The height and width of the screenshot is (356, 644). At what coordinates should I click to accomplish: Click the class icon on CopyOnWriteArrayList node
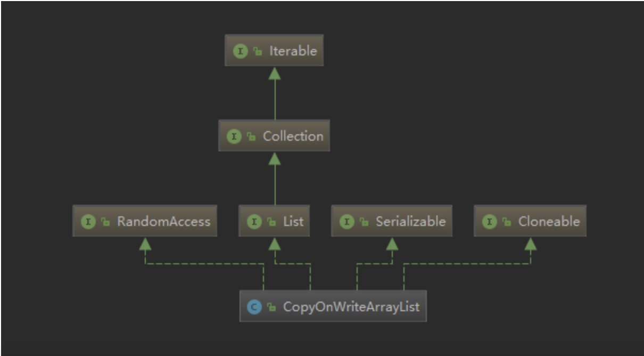click(x=254, y=307)
